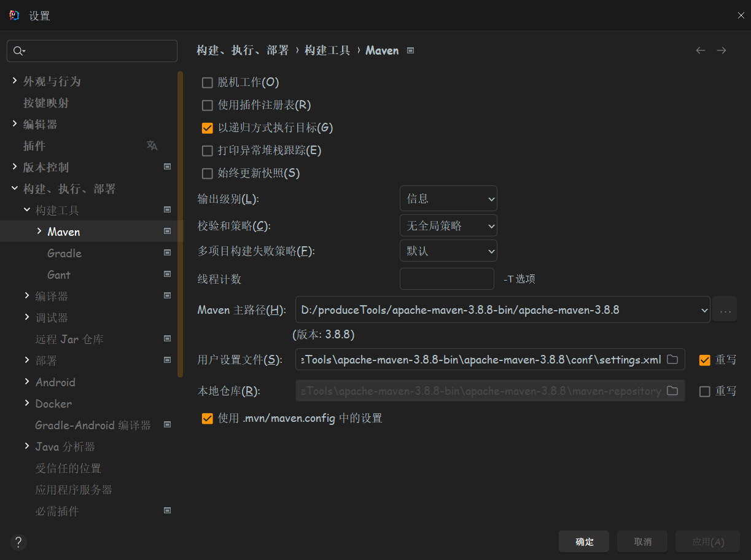Select 应用程序服务器 in settings tree

[x=74, y=489]
